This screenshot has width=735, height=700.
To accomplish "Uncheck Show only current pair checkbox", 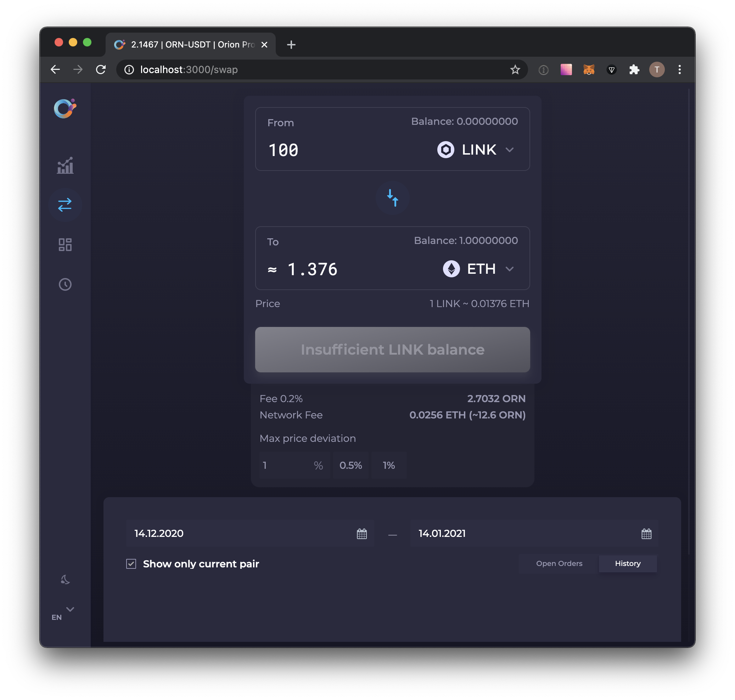I will (131, 563).
